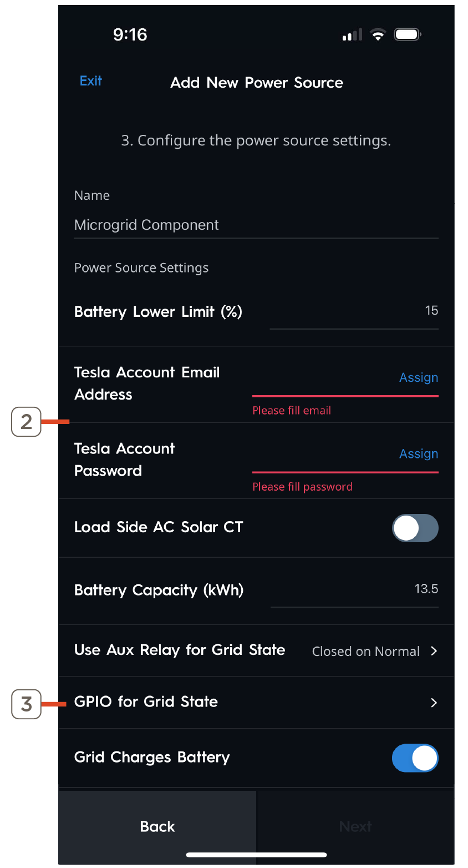Tap Assign for Tesla Account Email

[419, 378]
